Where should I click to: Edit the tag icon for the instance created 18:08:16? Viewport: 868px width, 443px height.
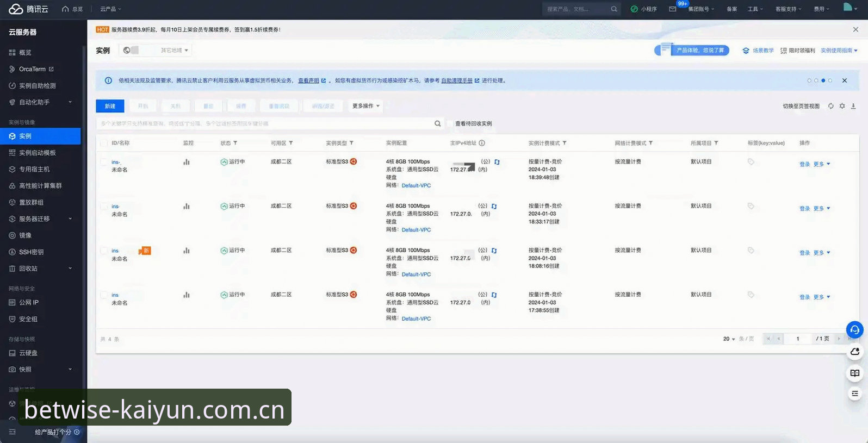[x=751, y=251]
